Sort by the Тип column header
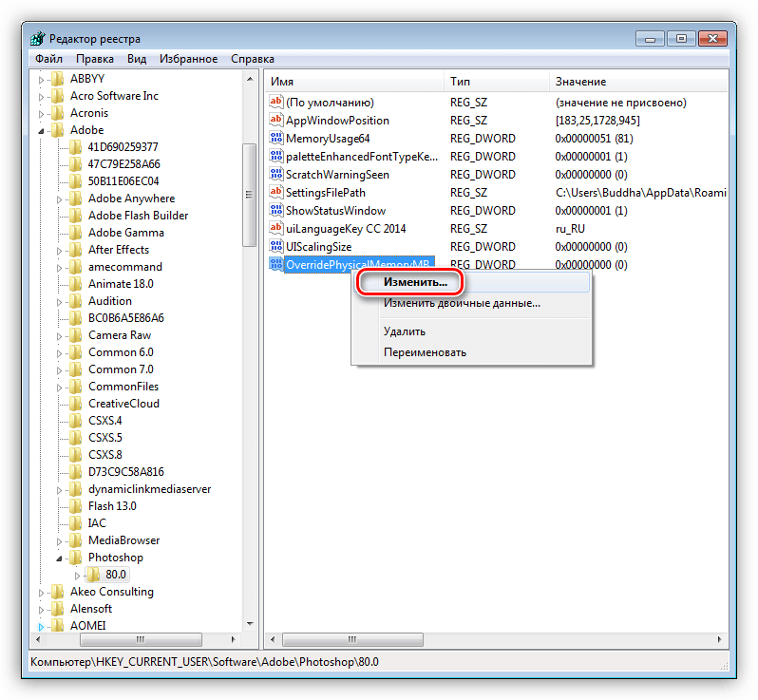 [497, 82]
